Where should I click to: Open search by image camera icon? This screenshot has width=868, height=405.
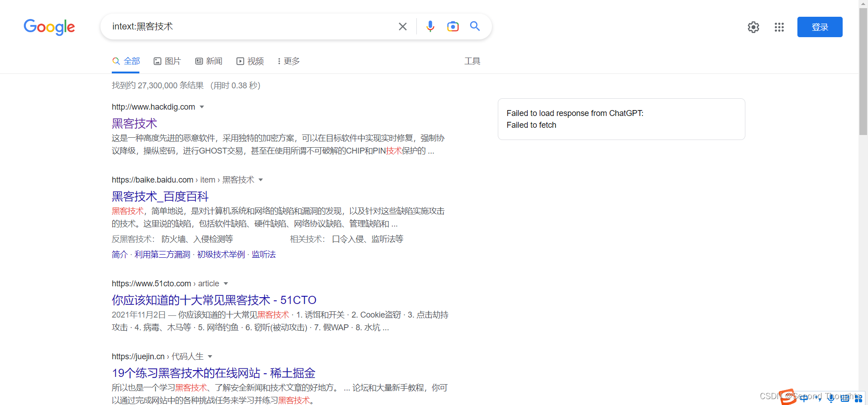pyautogui.click(x=453, y=26)
